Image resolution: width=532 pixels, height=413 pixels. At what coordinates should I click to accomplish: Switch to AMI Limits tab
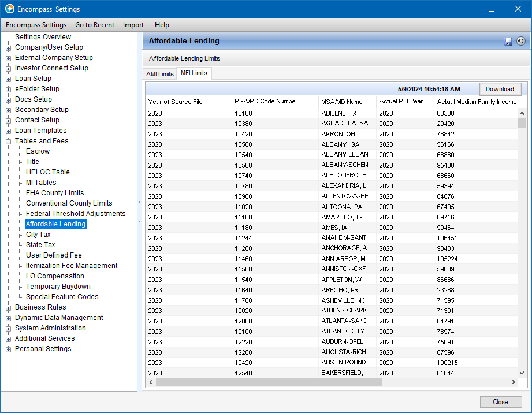160,74
